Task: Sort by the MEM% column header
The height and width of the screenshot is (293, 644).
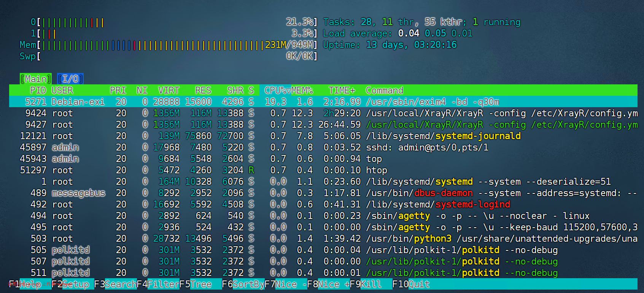Action: 302,90
